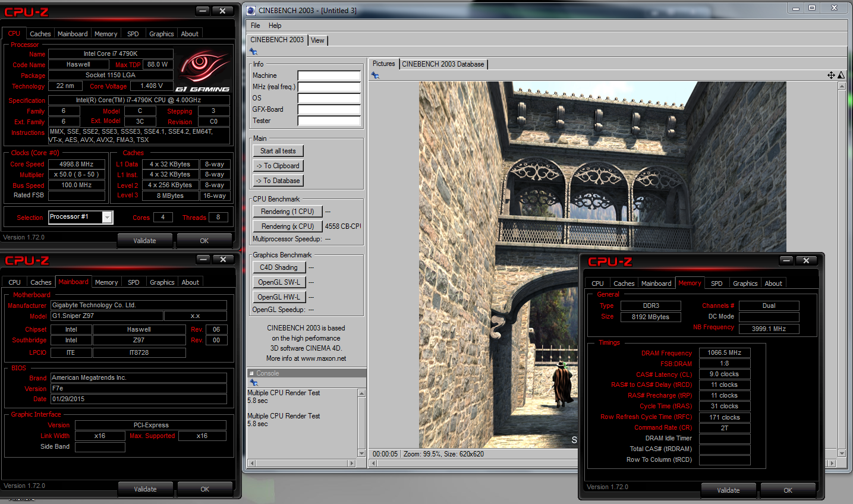Click the MHz (real freq.) input field

pyautogui.click(x=329, y=87)
